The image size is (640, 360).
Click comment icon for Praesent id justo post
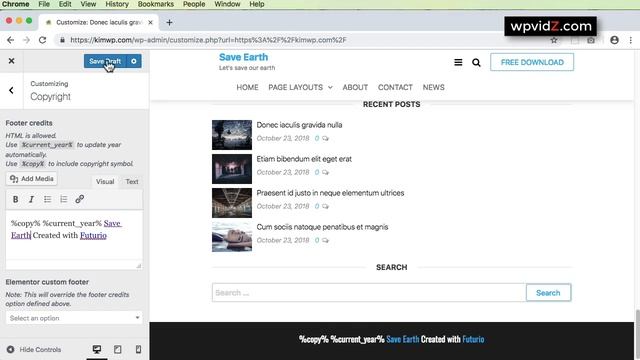(x=325, y=206)
